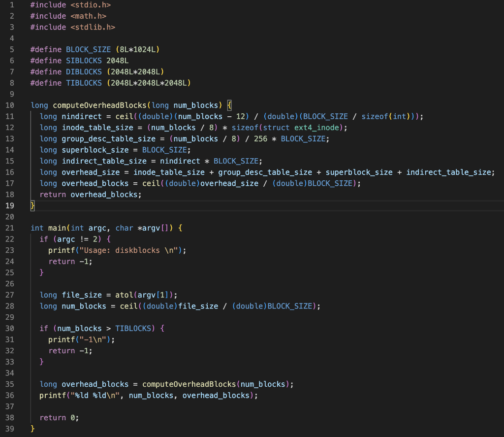Click on '<stdlib.h>' include header
Image resolution: width=504 pixels, height=437 pixels.
[x=93, y=28]
